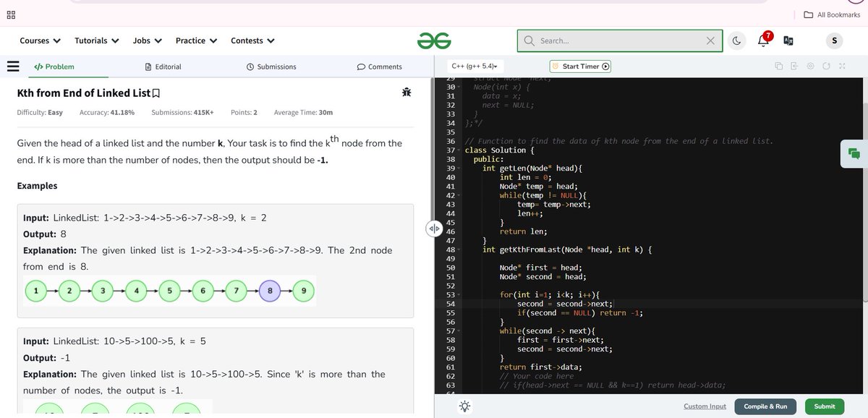This screenshot has width=868, height=418.
Task: Click node 8 in the linked list diagram
Action: (x=270, y=291)
